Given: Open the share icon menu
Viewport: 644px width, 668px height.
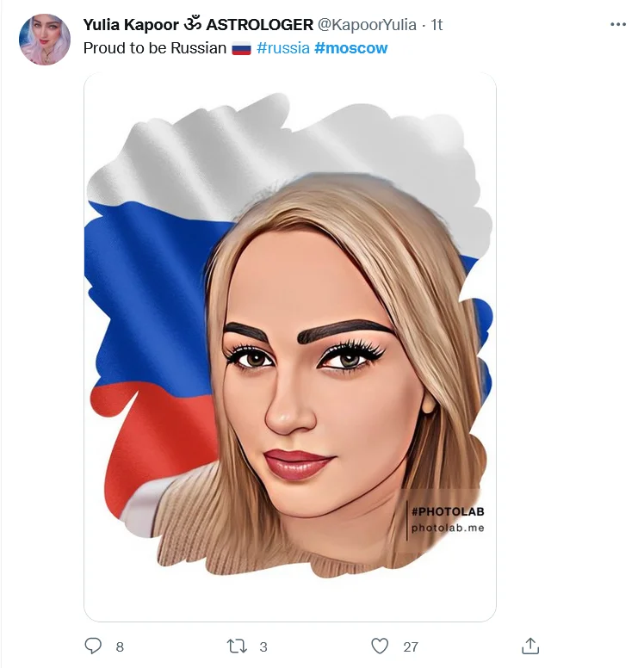Looking at the screenshot, I should 530,646.
